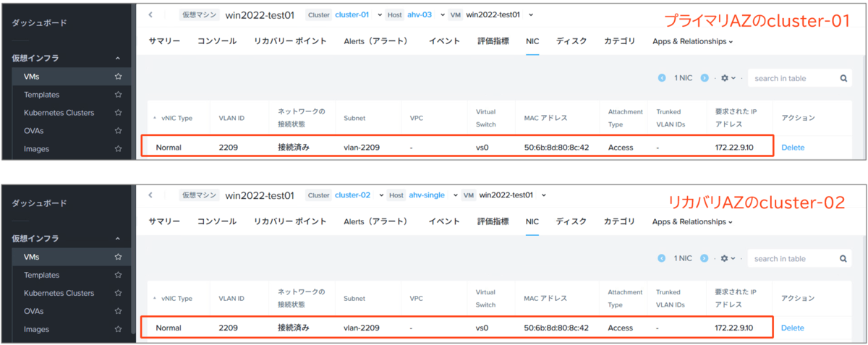This screenshot has height=345, width=868.
Task: Click search magnifier icon in cluster-01 screenshot
Action: click(x=843, y=78)
